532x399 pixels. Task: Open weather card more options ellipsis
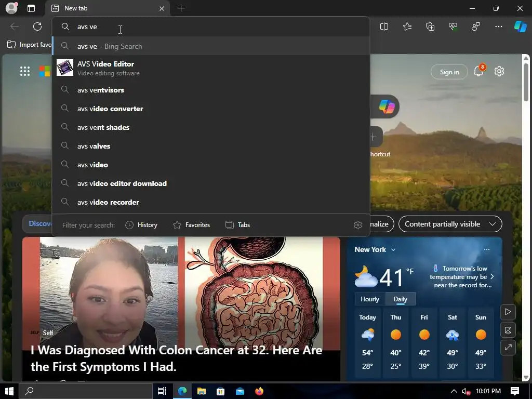pyautogui.click(x=486, y=249)
